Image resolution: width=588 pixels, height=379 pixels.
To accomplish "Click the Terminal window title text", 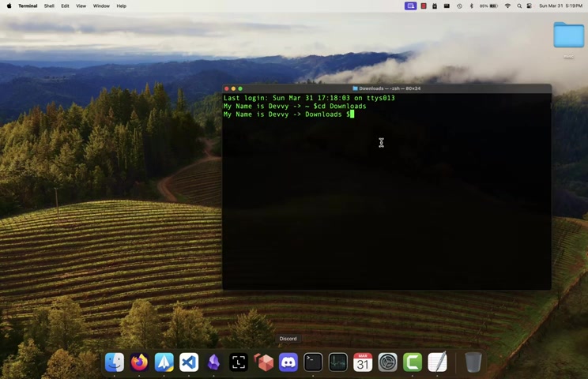I will (390, 88).
